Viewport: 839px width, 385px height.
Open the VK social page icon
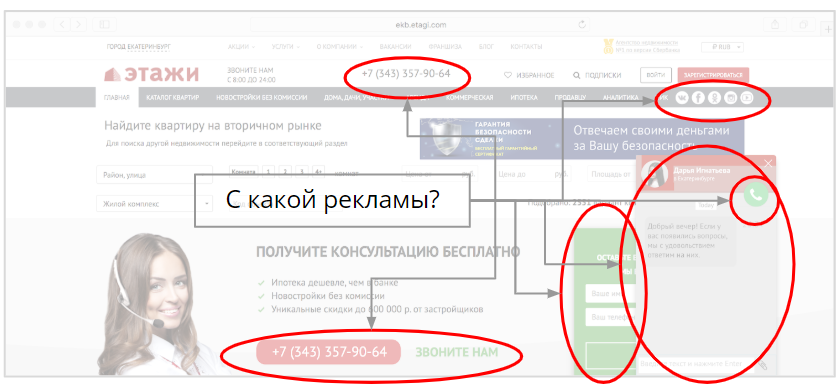click(x=682, y=97)
